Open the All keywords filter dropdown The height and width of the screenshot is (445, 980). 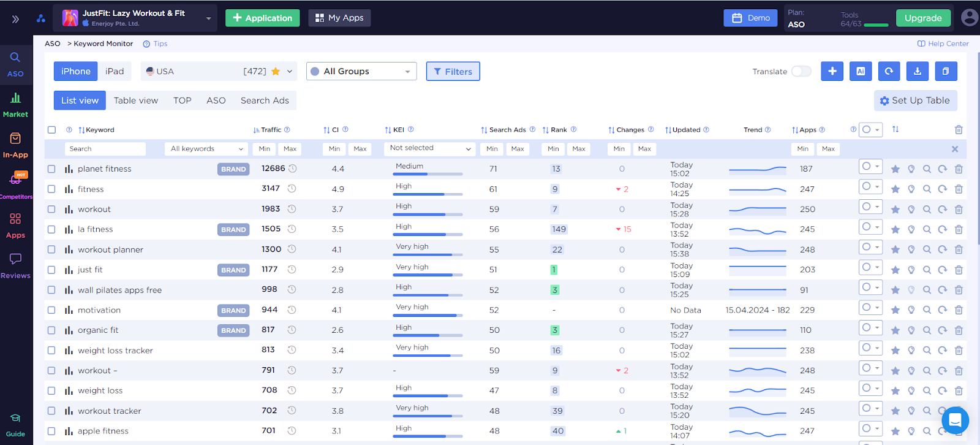[206, 149]
